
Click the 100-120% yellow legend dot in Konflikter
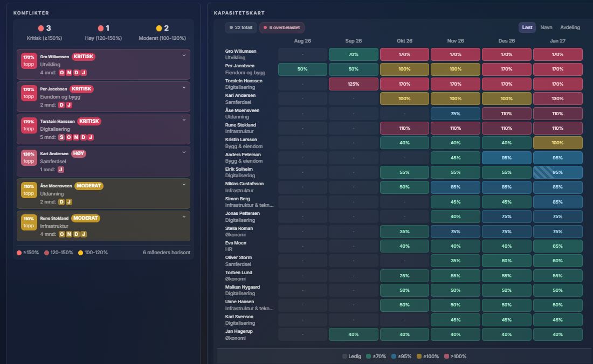tap(80, 253)
